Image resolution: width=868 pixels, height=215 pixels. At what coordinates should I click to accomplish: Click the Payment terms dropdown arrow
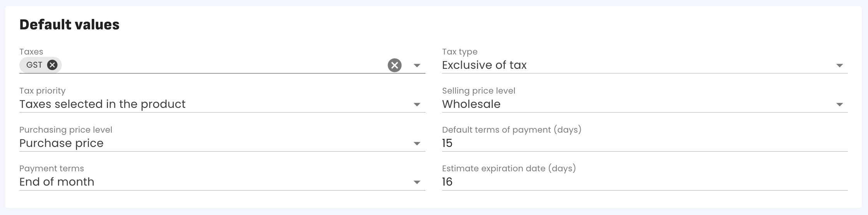417,182
